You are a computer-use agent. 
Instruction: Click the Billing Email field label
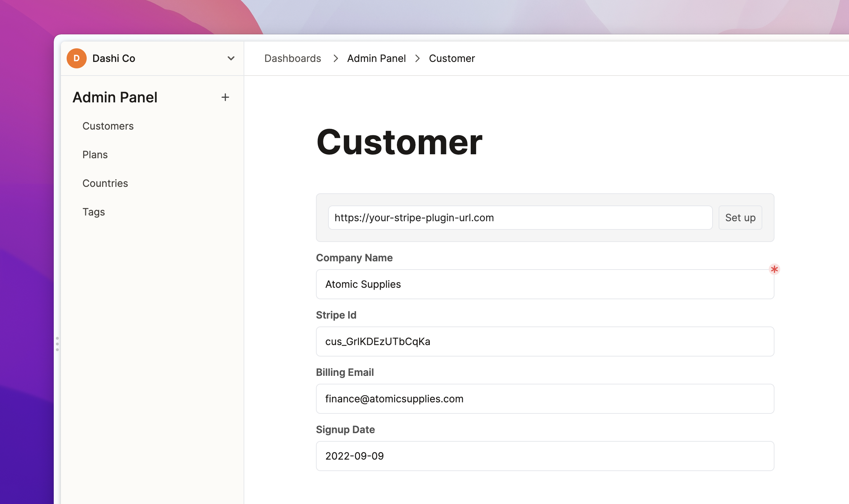(345, 372)
